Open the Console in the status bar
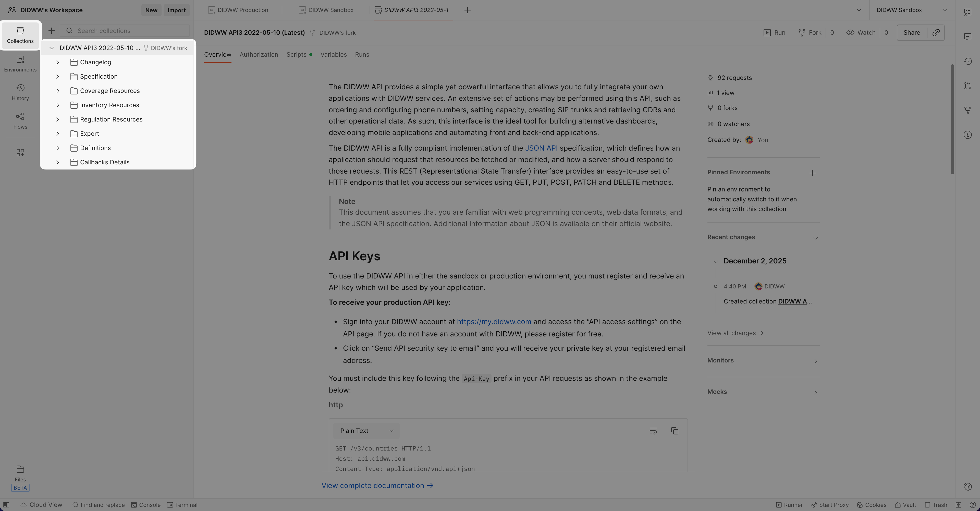Viewport: 980px width, 511px height. coord(146,505)
